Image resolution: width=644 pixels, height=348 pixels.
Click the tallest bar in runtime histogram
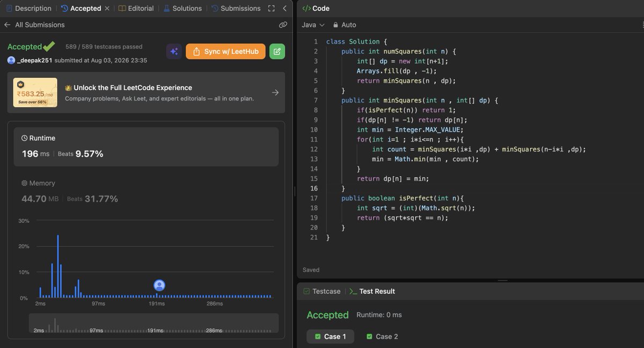click(x=58, y=266)
